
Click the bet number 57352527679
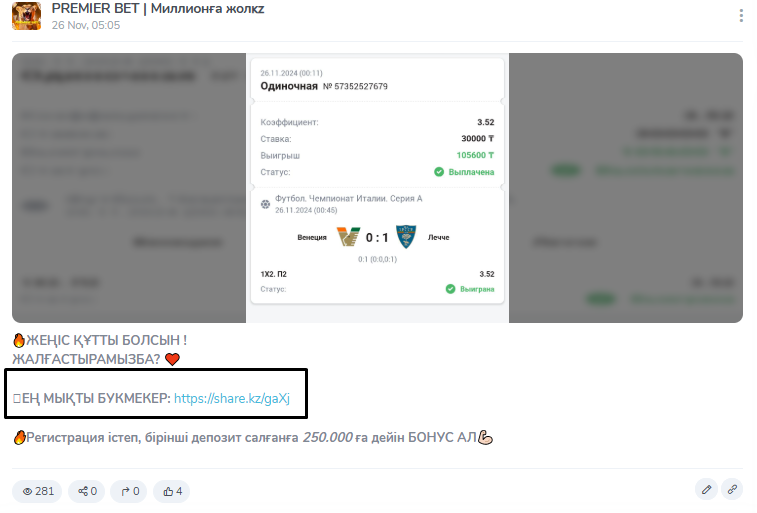[355, 86]
